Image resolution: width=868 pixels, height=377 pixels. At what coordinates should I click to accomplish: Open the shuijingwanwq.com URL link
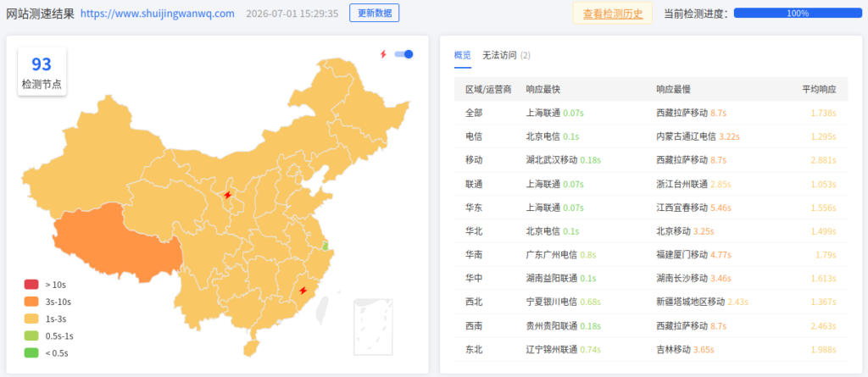(x=157, y=14)
